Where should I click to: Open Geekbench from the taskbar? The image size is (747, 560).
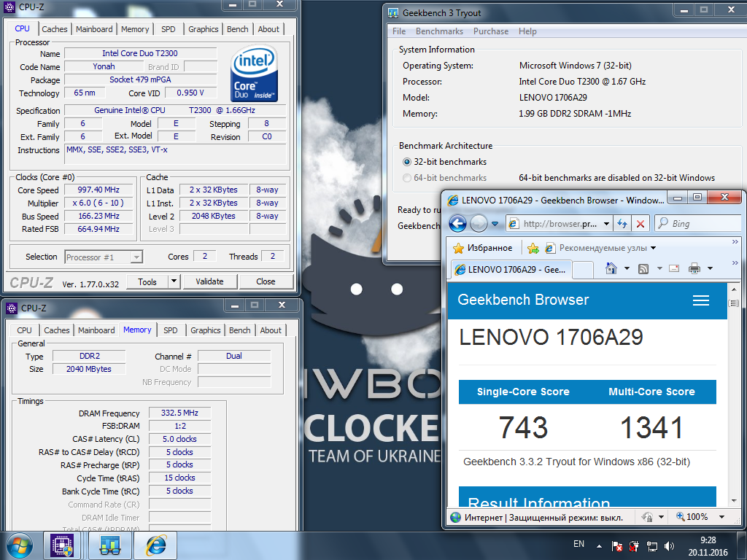(x=109, y=545)
